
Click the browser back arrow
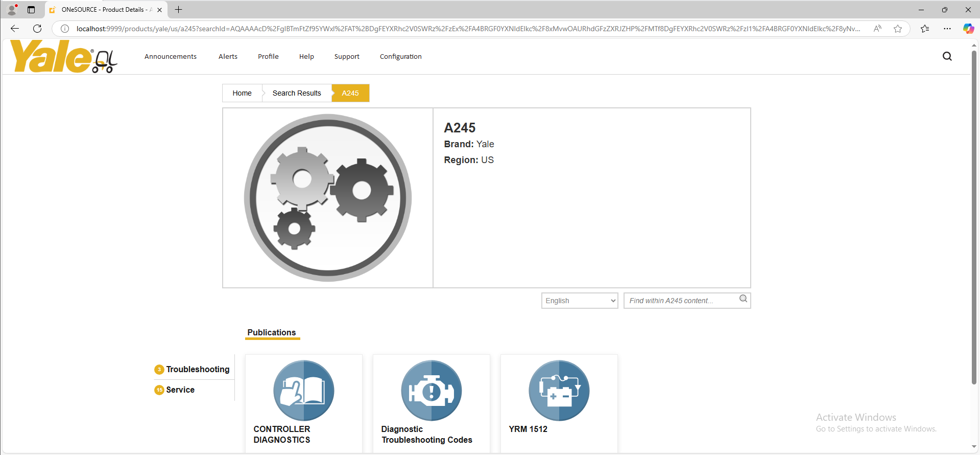pos(15,29)
